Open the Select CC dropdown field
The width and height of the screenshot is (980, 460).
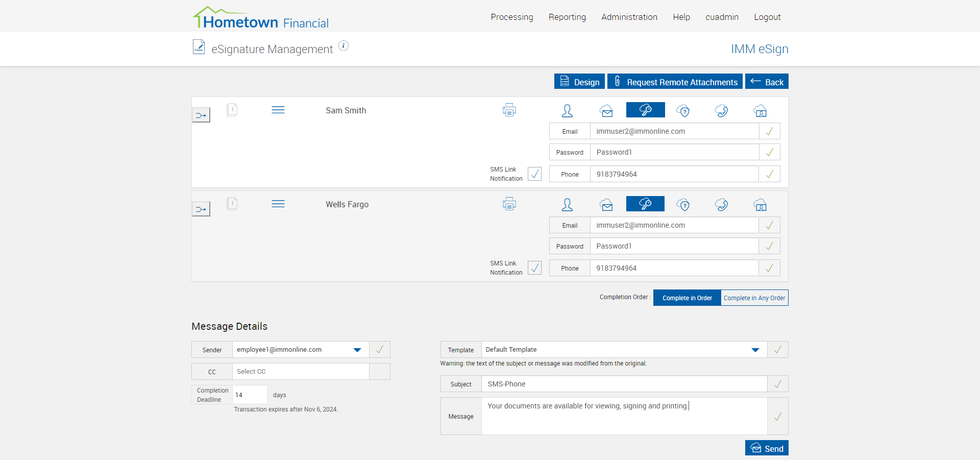point(300,372)
